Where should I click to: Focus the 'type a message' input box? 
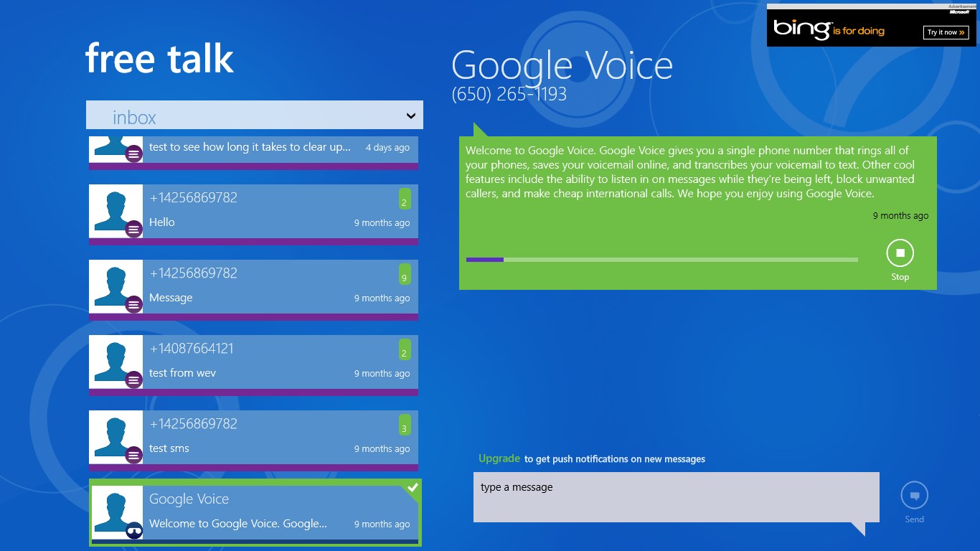coord(676,496)
